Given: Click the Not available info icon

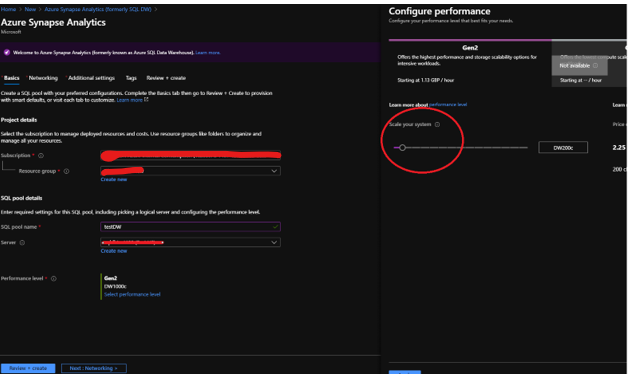Looking at the screenshot, I should click(x=595, y=65).
